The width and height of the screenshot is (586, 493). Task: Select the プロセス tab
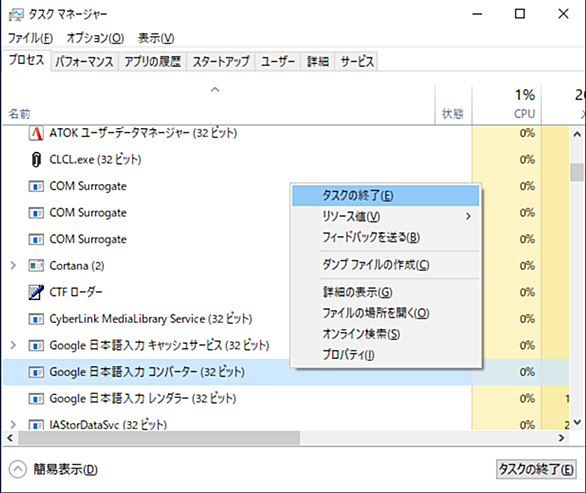(x=26, y=60)
